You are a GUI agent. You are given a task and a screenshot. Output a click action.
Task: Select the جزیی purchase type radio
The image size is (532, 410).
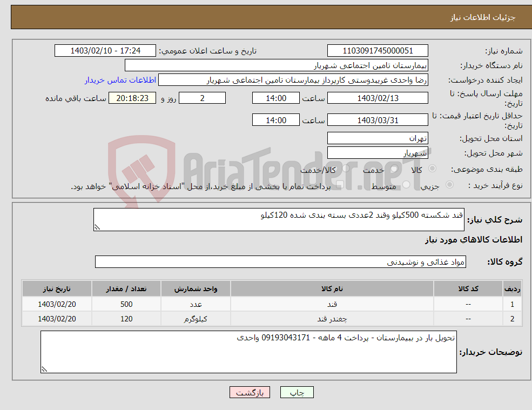(449, 185)
